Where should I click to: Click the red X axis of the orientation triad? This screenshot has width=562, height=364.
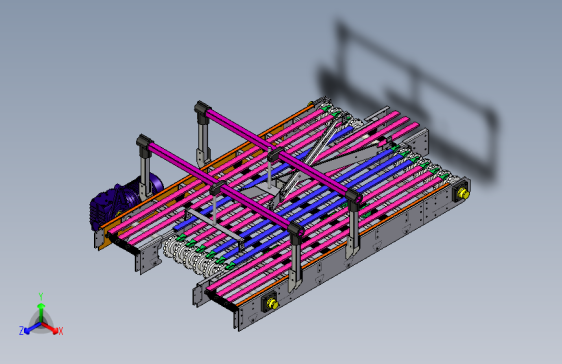(x=52, y=328)
